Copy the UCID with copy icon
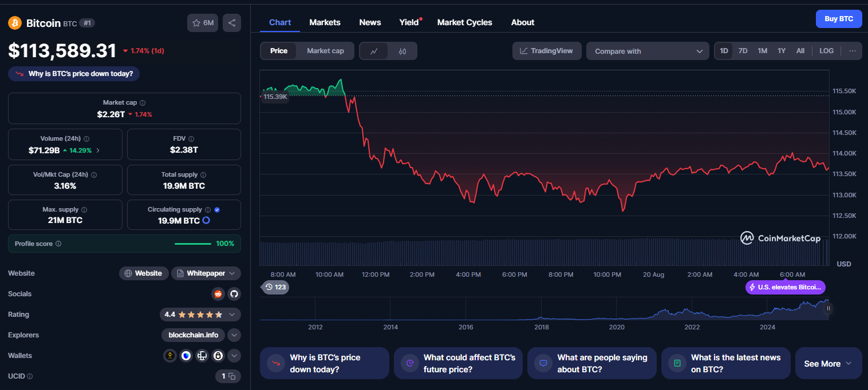Screen dimensions: 868x390 point(232,376)
